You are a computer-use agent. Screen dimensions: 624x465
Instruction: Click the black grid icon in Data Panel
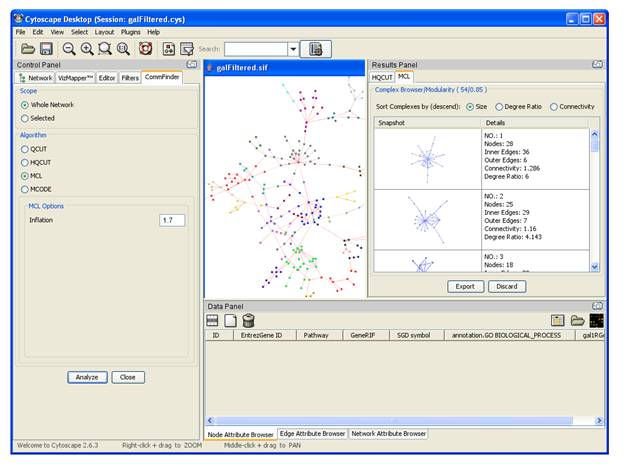596,320
